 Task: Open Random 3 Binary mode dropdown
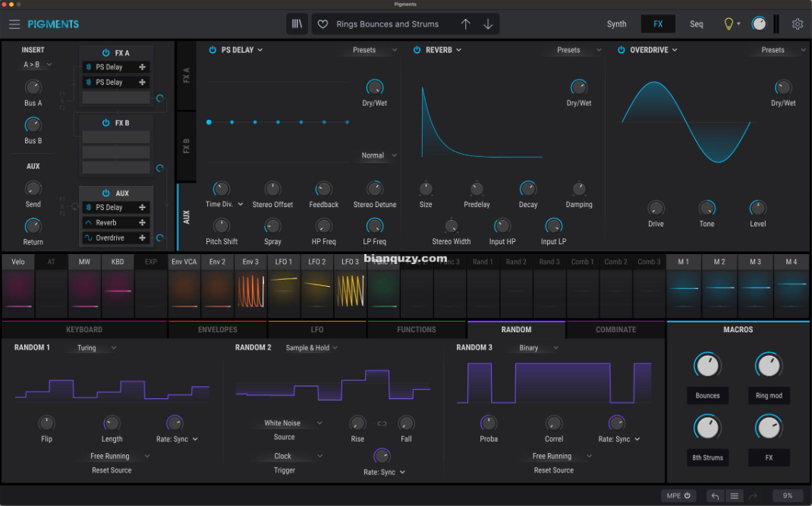539,348
